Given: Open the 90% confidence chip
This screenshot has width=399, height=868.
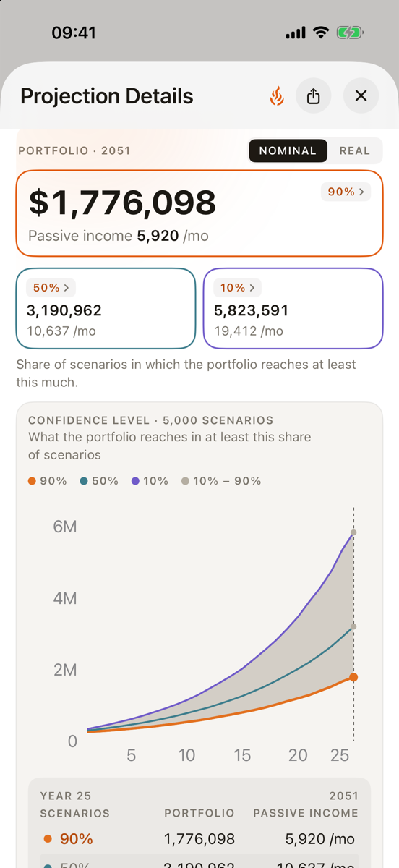Looking at the screenshot, I should pyautogui.click(x=346, y=192).
